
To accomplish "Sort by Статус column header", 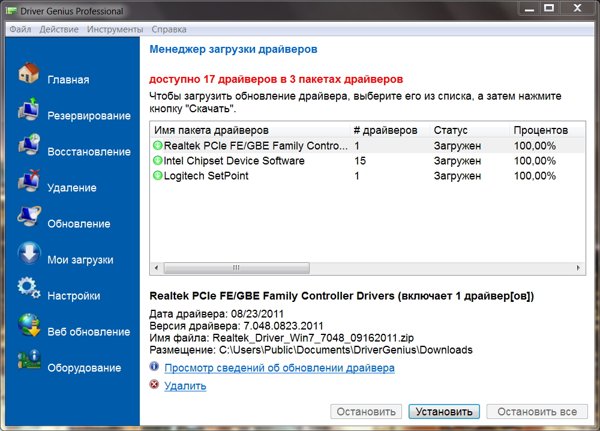I will point(470,130).
